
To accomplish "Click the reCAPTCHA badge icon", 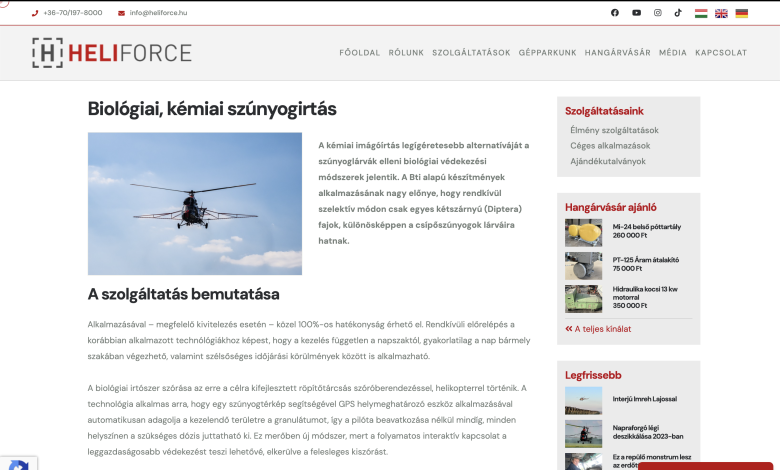I will [x=18, y=462].
